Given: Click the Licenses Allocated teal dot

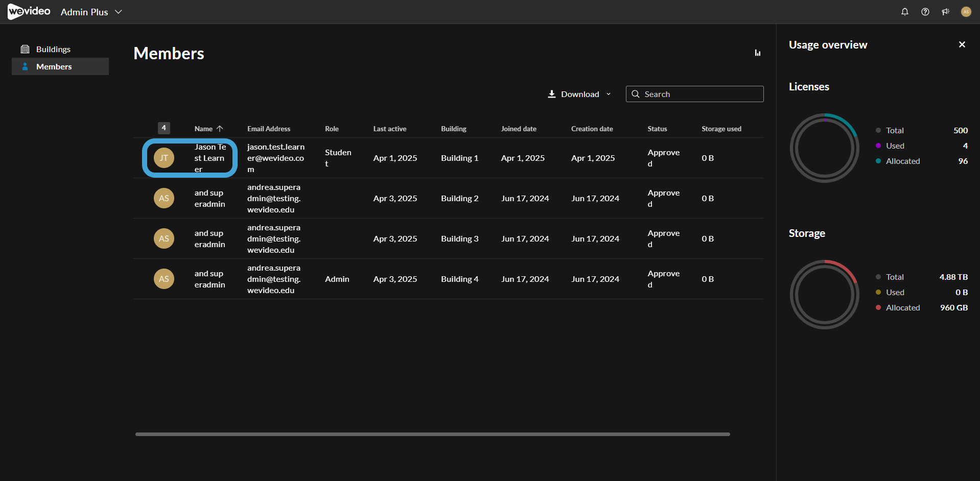Looking at the screenshot, I should click(x=878, y=161).
